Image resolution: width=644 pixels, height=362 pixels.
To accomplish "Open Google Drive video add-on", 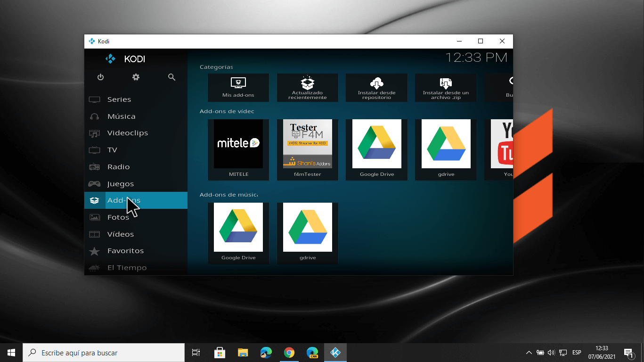I will tap(377, 150).
